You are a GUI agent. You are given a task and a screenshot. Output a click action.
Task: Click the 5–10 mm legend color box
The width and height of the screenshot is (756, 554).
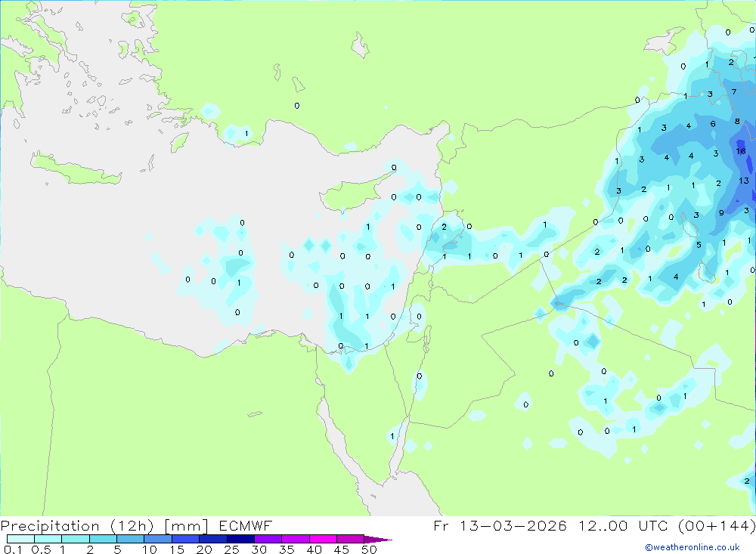click(x=131, y=539)
